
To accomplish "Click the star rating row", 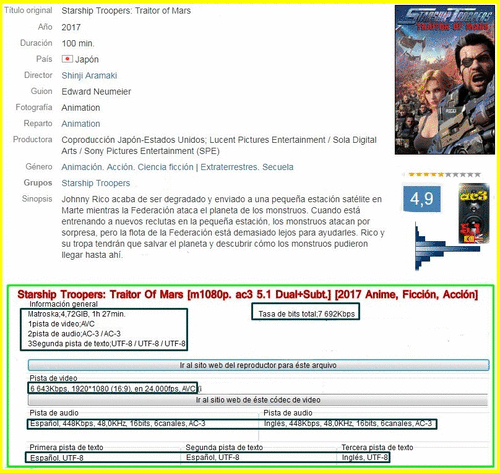I will point(444,174).
